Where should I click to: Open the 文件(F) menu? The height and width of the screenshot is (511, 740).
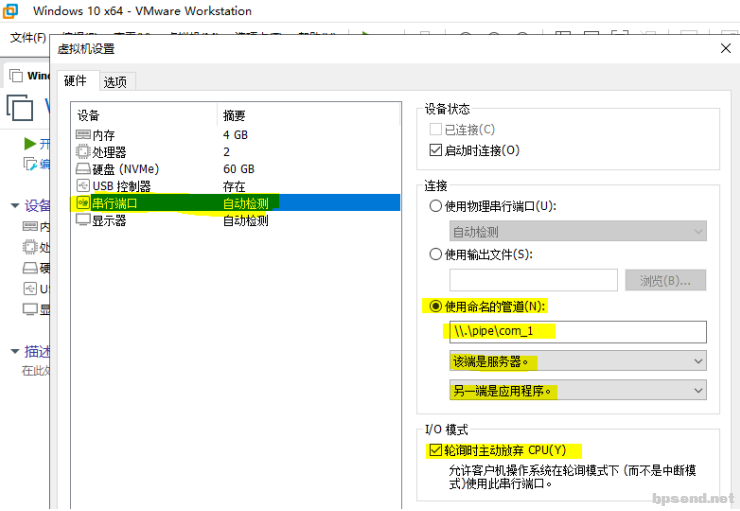coord(28,37)
